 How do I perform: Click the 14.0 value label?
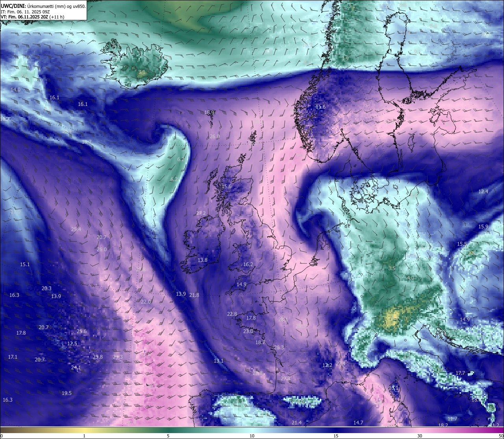tap(15, 90)
